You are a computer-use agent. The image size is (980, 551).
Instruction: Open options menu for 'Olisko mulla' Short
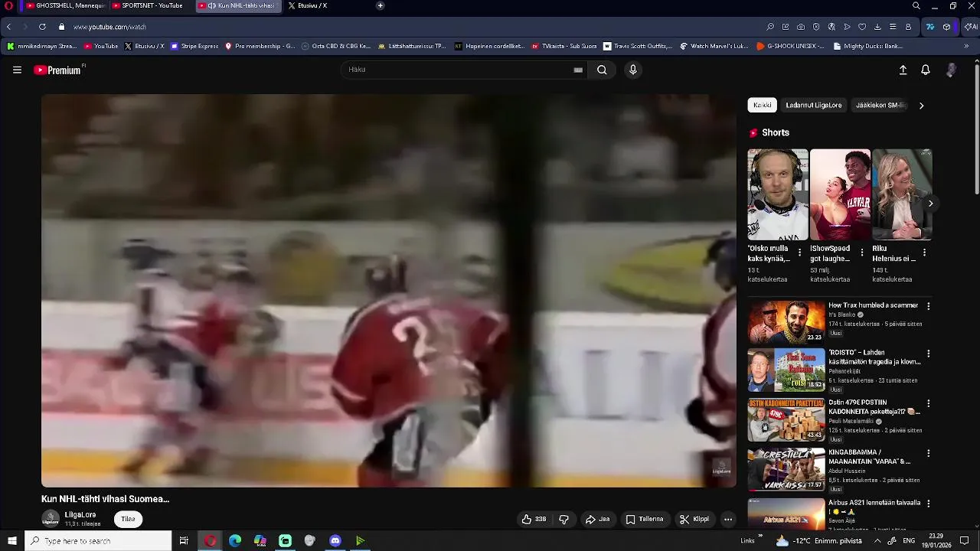(x=800, y=253)
